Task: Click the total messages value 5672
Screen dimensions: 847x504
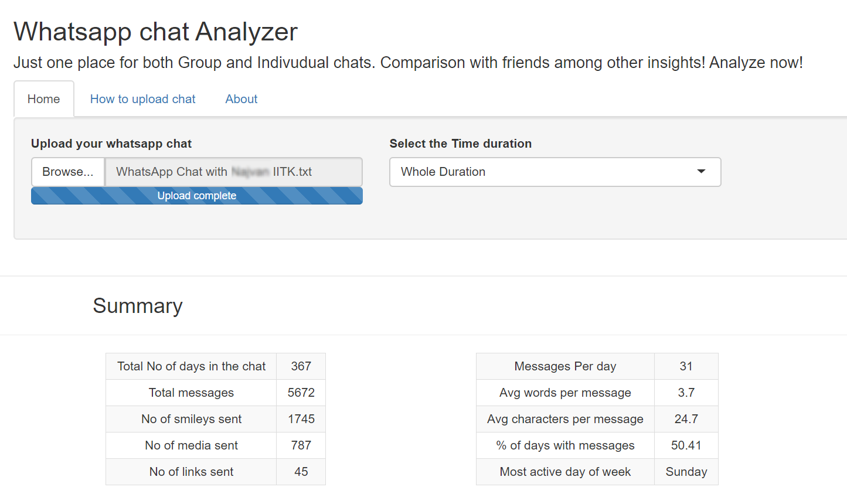Action: 301,393
